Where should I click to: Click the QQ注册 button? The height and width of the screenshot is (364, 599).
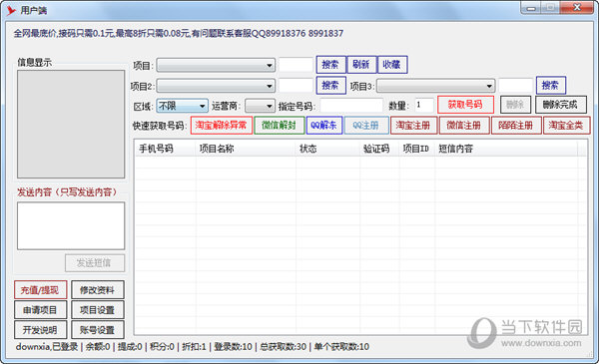coord(366,125)
